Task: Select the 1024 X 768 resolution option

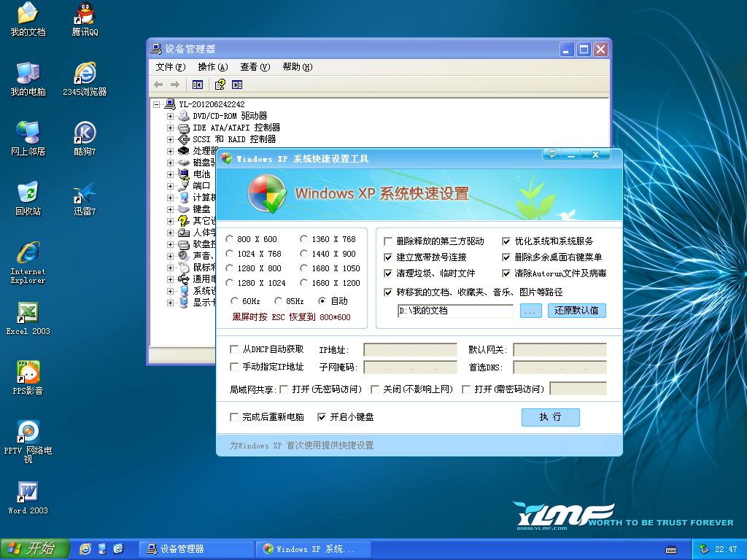Action: 231,254
